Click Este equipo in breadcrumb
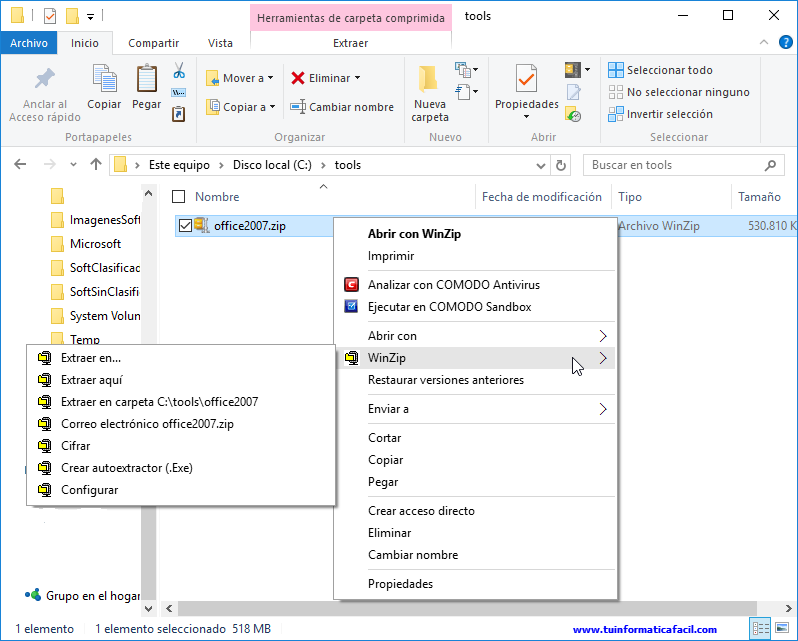Image resolution: width=798 pixels, height=641 pixels. pos(179,165)
